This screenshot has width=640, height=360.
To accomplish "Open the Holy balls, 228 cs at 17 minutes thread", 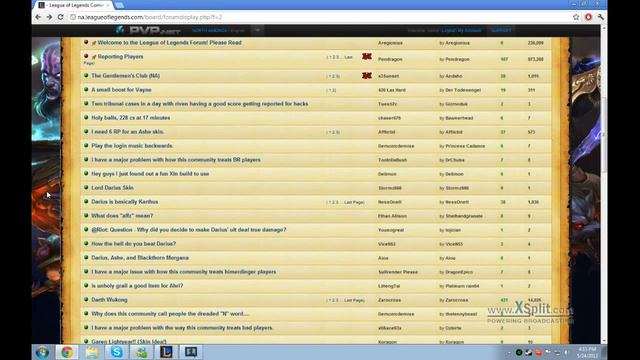I will click(131, 118).
